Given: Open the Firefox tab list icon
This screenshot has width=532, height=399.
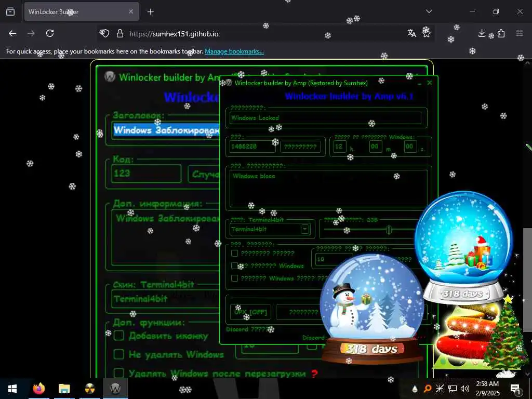Looking at the screenshot, I should click(x=10, y=11).
